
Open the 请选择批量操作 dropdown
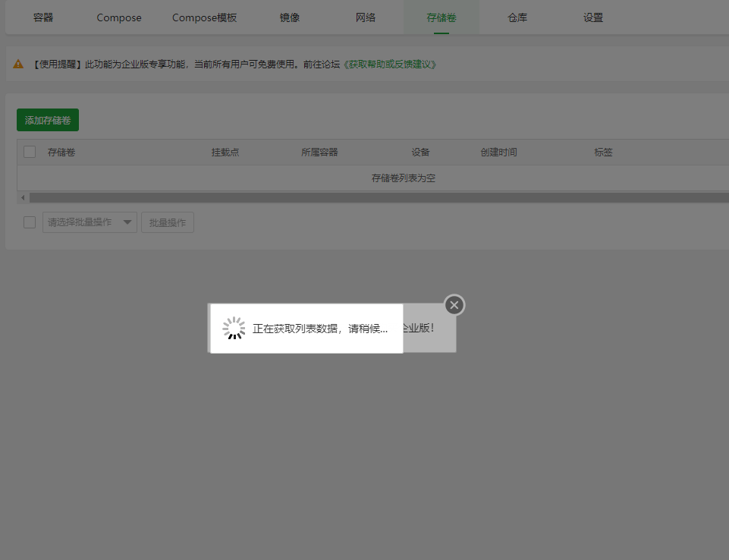pos(82,222)
